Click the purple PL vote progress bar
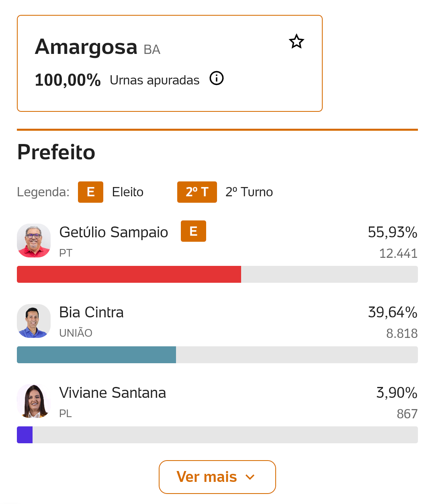The width and height of the screenshot is (434, 504). click(25, 435)
